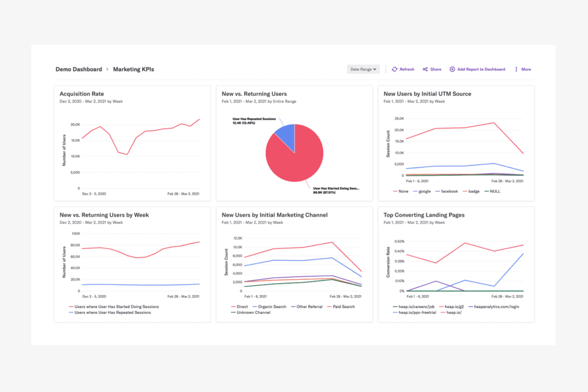Image resolution: width=588 pixels, height=392 pixels.
Task: Click the "12.0K" axis value in Marketing Channel chart
Action: pyautogui.click(x=238, y=238)
